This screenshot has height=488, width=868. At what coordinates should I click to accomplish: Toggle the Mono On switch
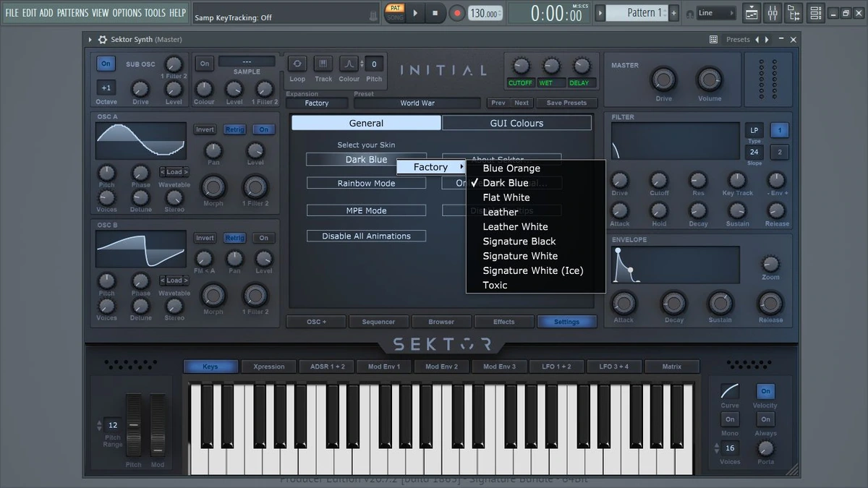coord(730,419)
